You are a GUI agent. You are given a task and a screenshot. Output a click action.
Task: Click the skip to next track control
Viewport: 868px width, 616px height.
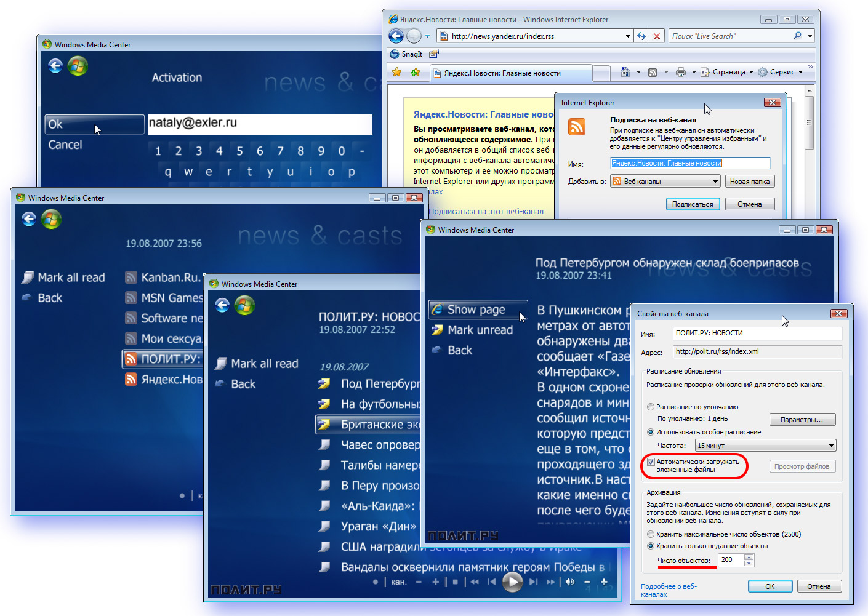click(x=533, y=582)
